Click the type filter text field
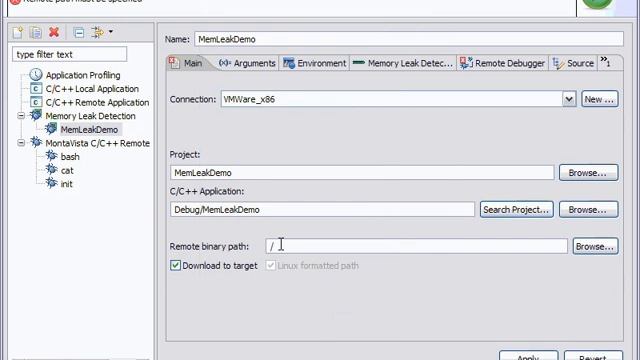This screenshot has height=360, width=640. coord(69,54)
